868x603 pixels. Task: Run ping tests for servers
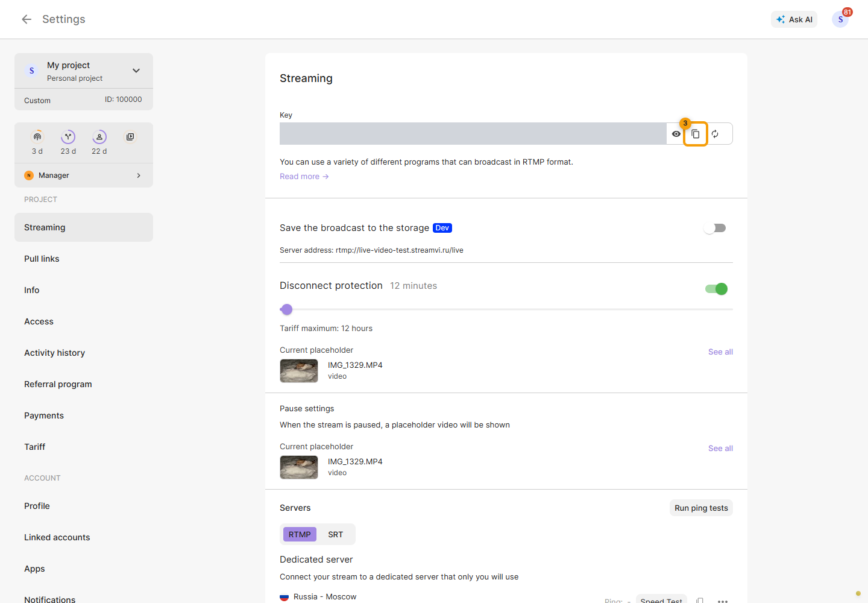[701, 508]
